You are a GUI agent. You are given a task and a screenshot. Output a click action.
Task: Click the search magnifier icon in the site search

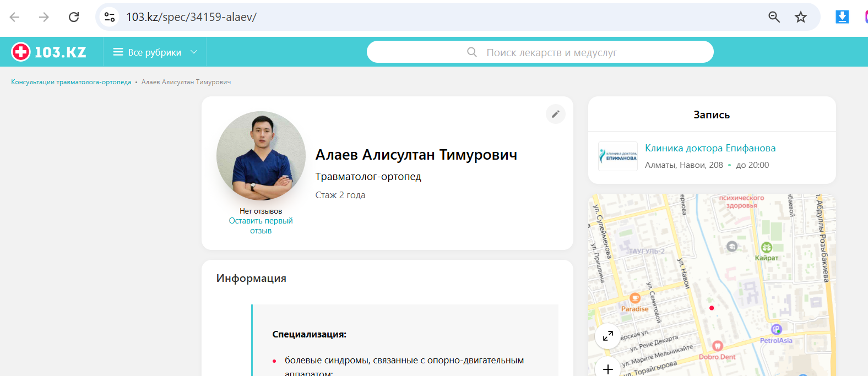[472, 52]
